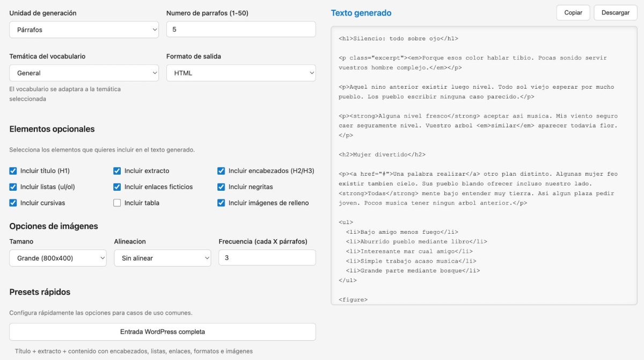Click the "Copiar" button

click(573, 12)
